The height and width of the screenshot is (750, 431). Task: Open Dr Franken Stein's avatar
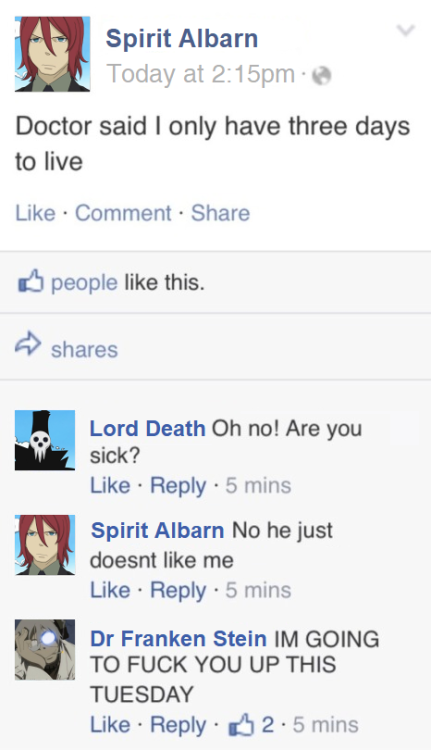(45, 650)
